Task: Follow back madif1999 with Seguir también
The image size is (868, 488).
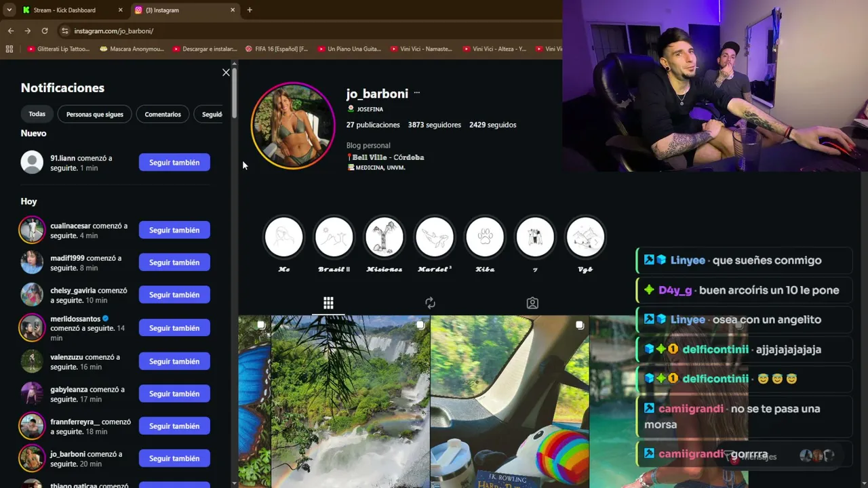Action: [x=174, y=262]
